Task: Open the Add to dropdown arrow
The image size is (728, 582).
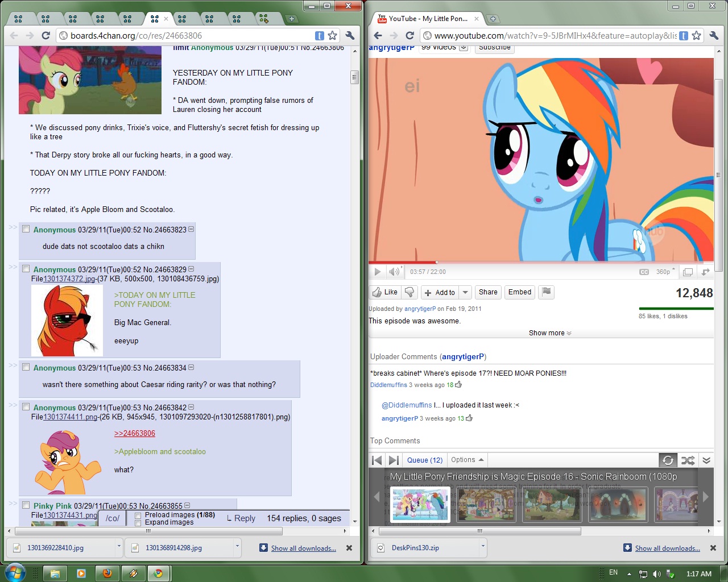Action: click(465, 292)
